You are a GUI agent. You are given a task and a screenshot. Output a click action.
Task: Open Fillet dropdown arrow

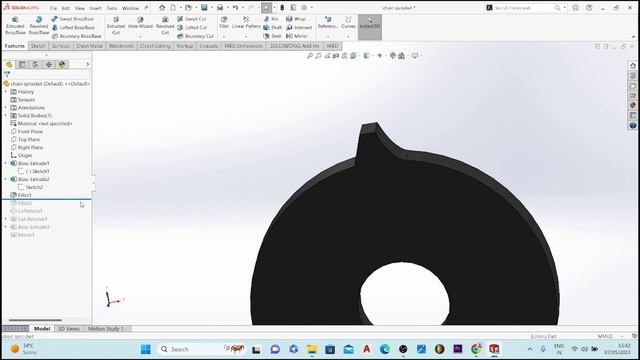point(224,36)
